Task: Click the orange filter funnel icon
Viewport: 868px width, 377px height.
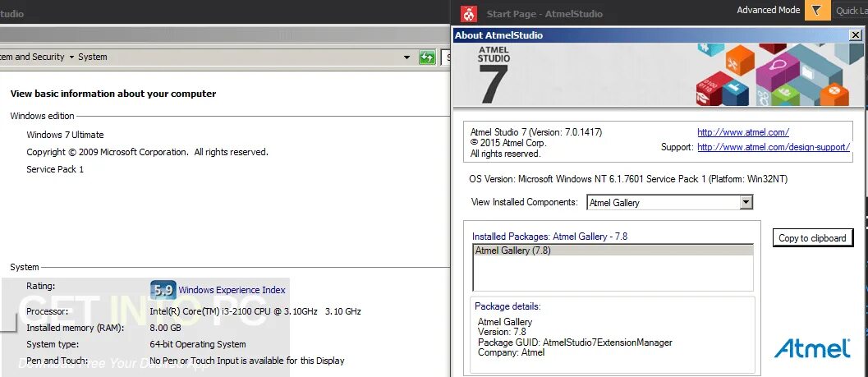Action: [x=817, y=11]
